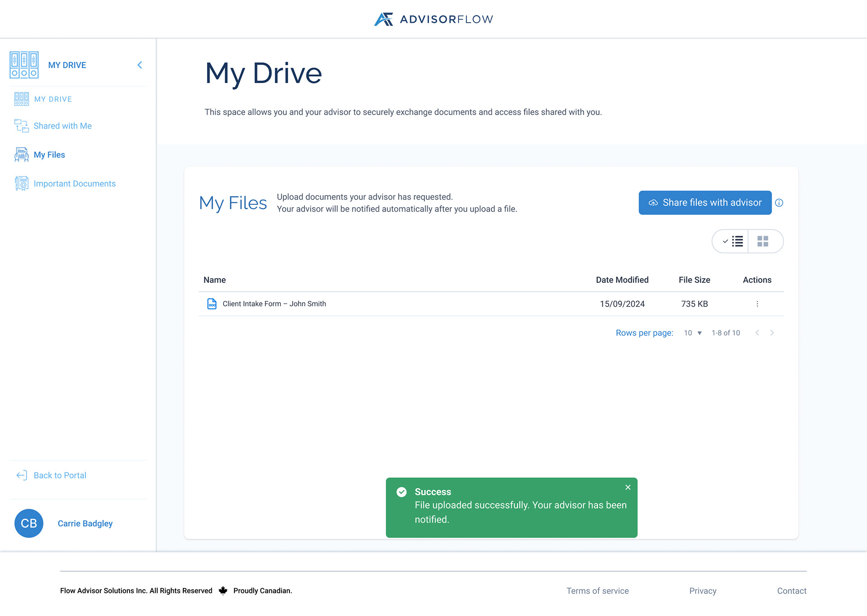Open Terms of service link
867x616 pixels.
[x=597, y=591]
